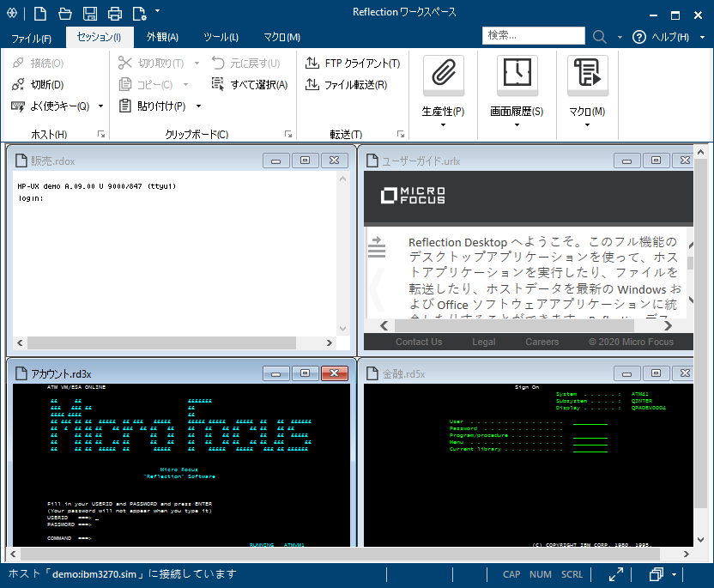Click 切断(D) to disconnect the host

(x=39, y=84)
